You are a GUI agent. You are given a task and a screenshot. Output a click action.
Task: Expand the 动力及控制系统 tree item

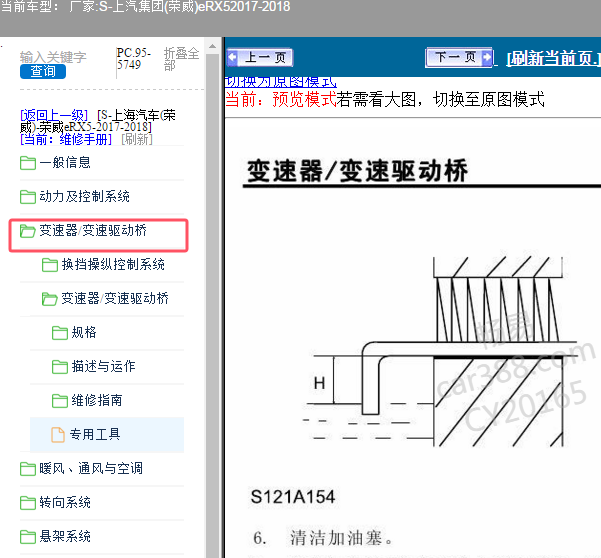click(x=84, y=197)
